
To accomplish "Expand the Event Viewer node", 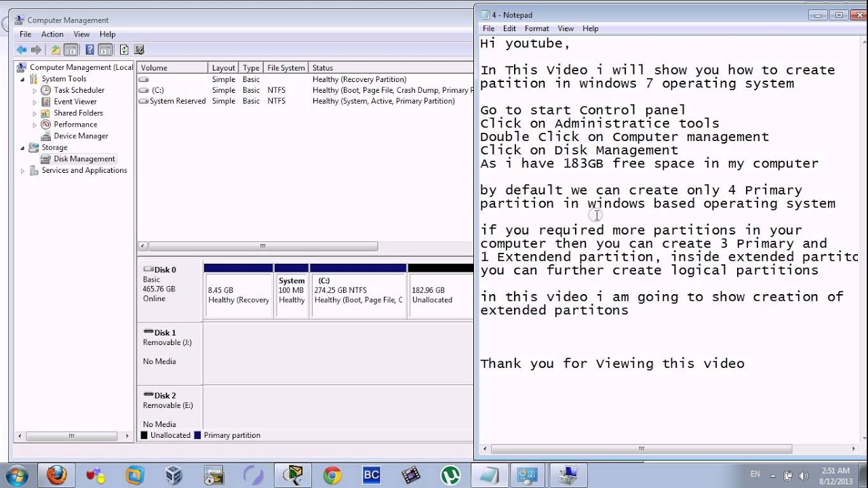I will [35, 102].
